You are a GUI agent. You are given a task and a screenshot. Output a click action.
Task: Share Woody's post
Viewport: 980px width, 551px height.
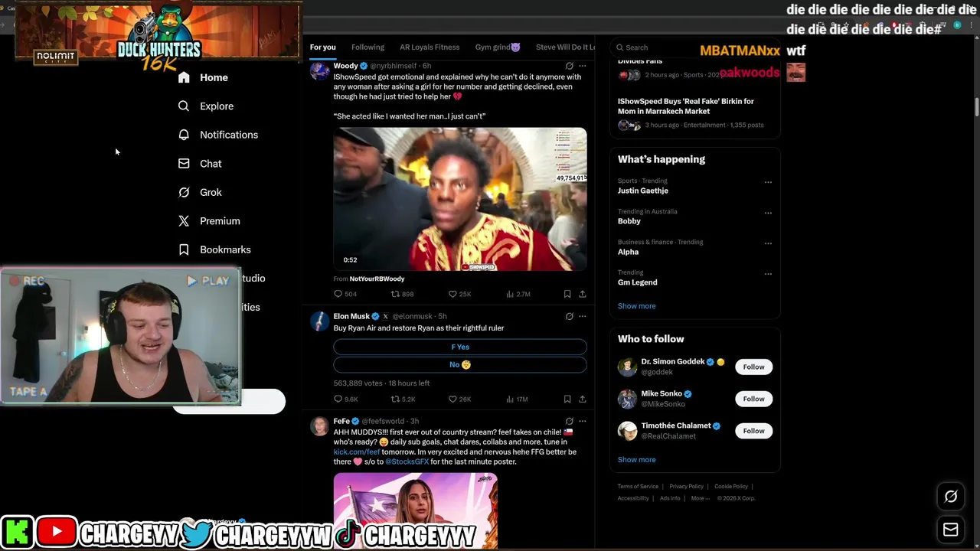(583, 294)
